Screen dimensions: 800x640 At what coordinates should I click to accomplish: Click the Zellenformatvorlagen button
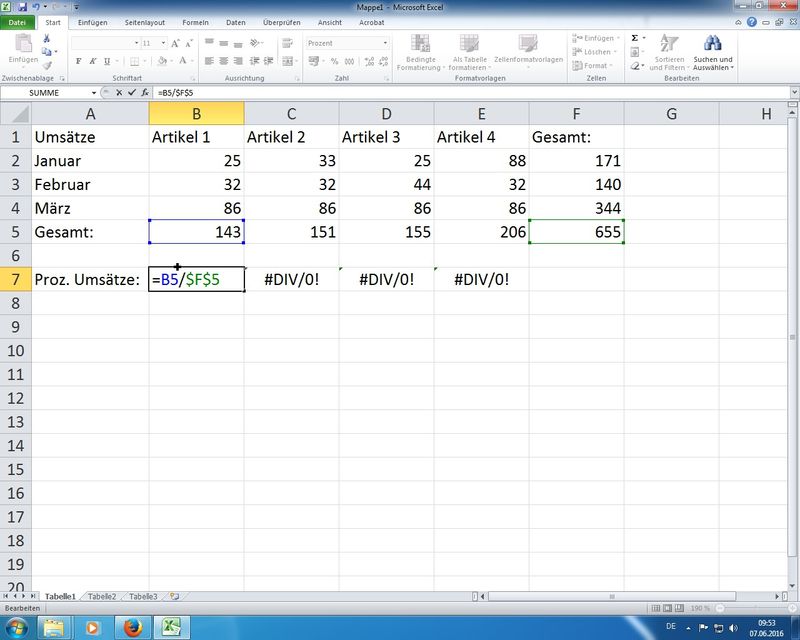coord(527,50)
